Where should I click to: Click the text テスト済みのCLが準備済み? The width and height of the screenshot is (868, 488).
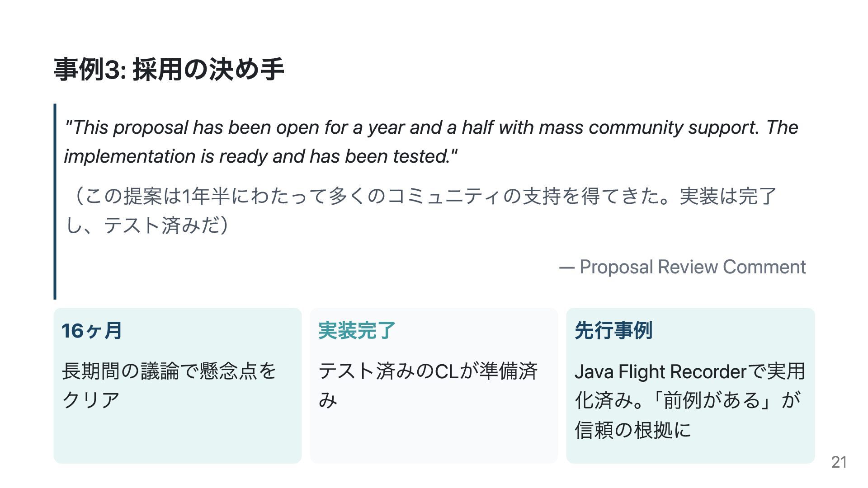[428, 385]
